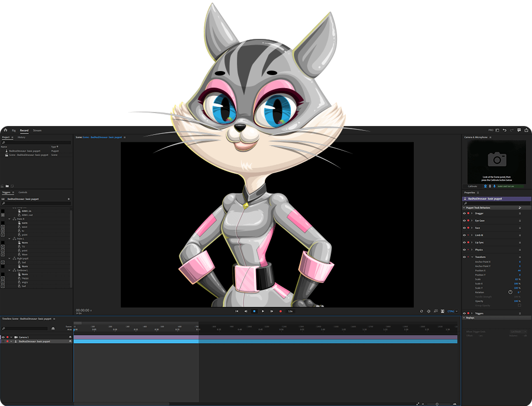
Task: Enable the Group Opacity checkbox
Action: [519, 305]
